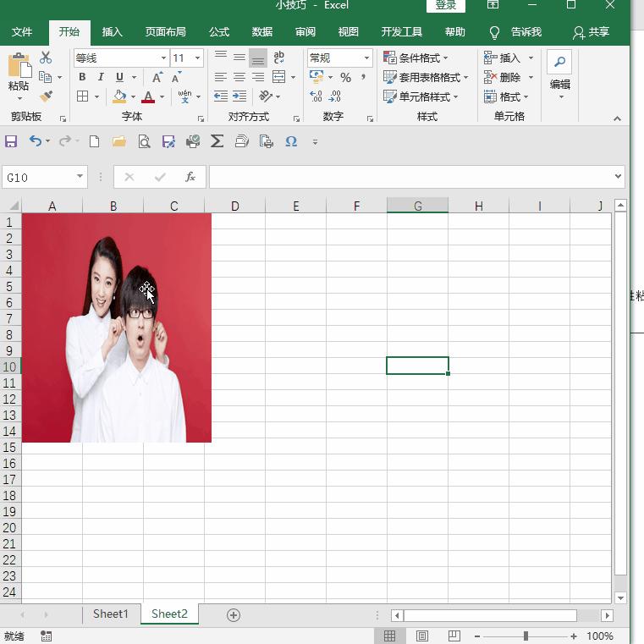Decrease indent icon
This screenshot has width=644, height=644.
(221, 96)
